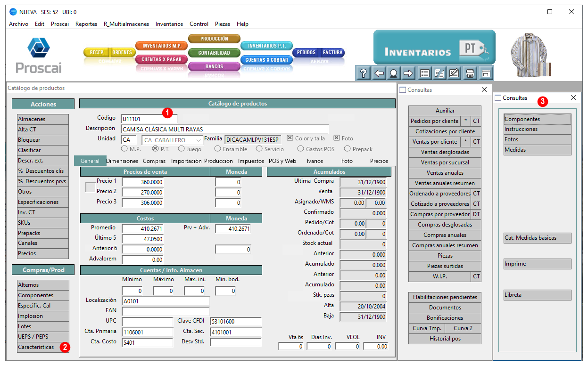Open the FACTURA module pill
Image resolution: width=588 pixels, height=365 pixels.
point(332,52)
